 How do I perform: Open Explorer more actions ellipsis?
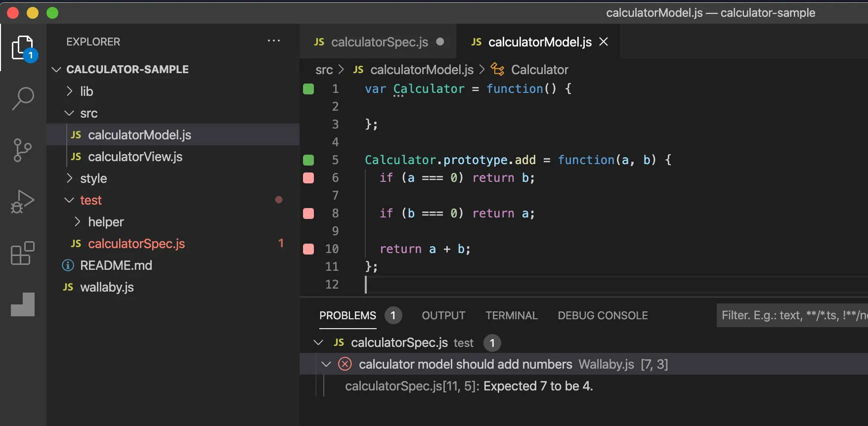[274, 41]
